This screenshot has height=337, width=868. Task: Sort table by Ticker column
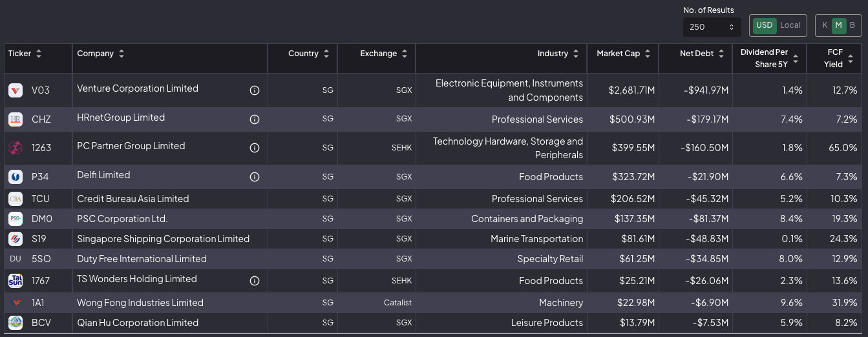39,54
